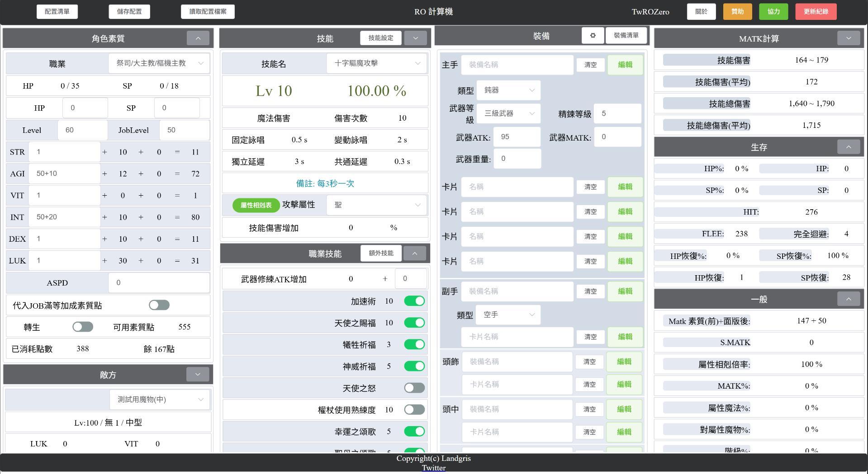Enable 權杖使用熟練度 toggle

(414, 409)
